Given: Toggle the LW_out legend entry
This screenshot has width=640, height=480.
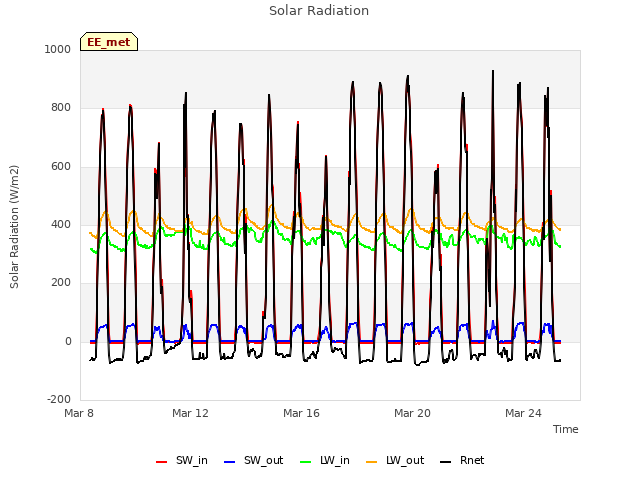Looking at the screenshot, I should (x=395, y=460).
